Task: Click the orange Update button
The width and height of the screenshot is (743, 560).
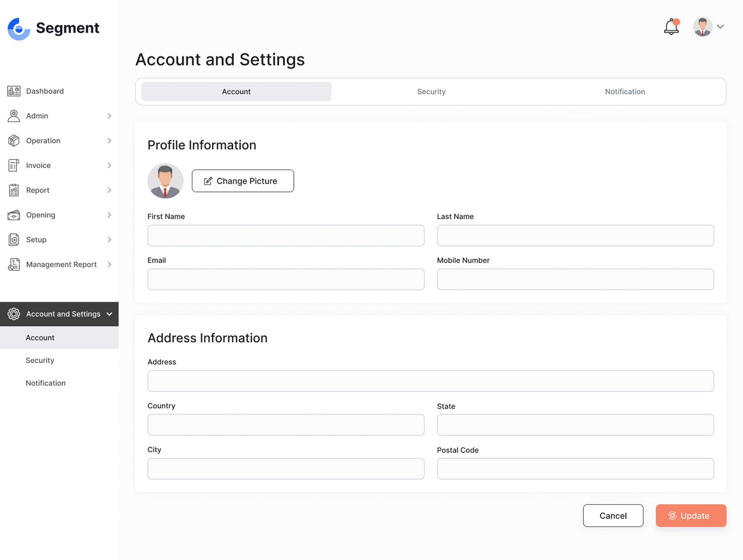Action: 691,516
